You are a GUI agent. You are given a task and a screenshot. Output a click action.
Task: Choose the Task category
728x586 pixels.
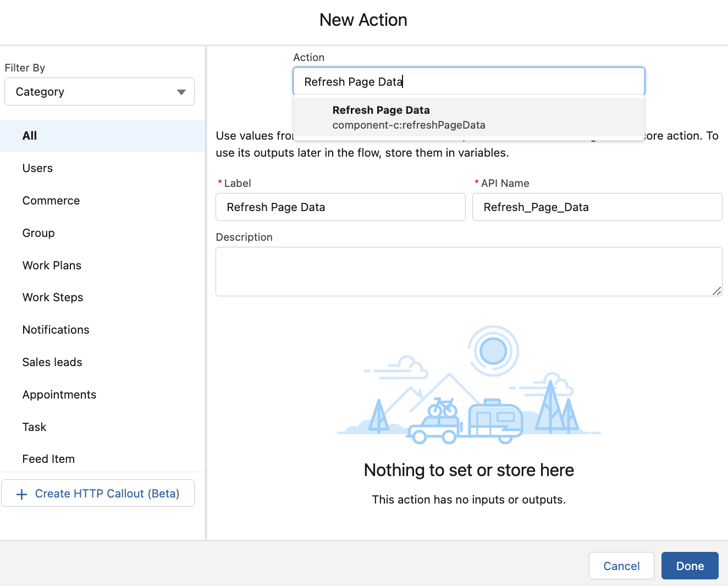click(x=34, y=427)
